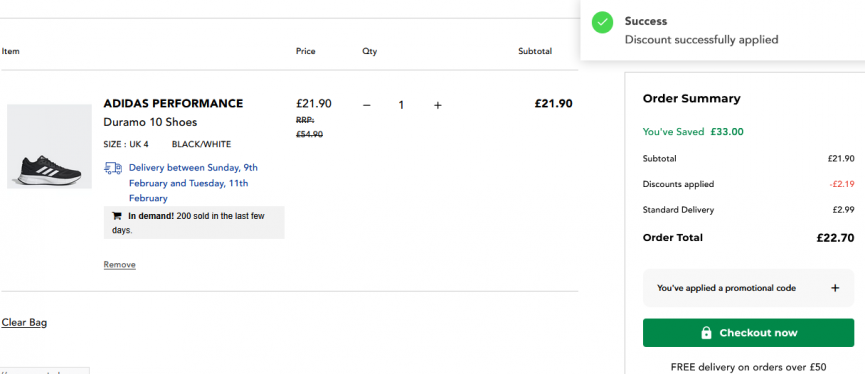Click the Discounts applied value -£2.19

842,184
